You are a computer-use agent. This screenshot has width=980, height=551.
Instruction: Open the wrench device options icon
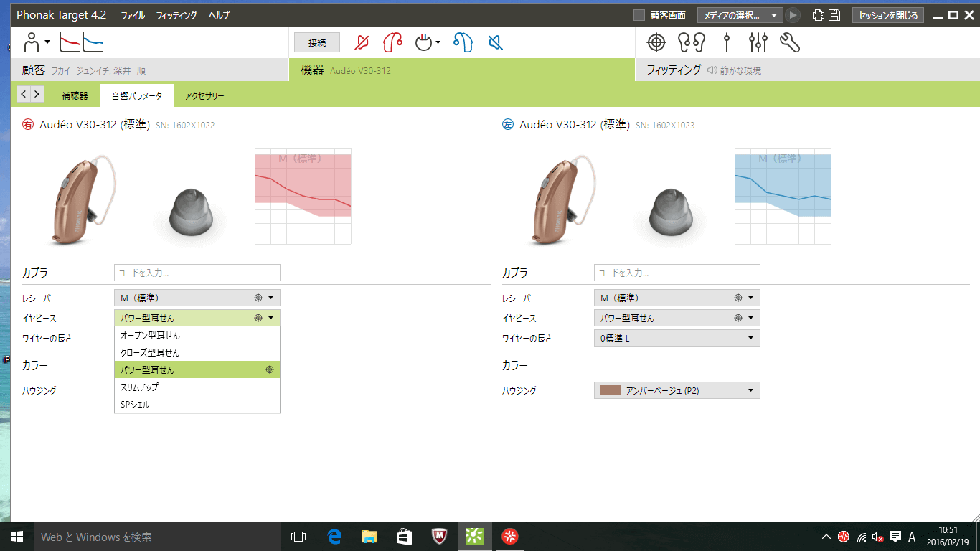coord(789,43)
